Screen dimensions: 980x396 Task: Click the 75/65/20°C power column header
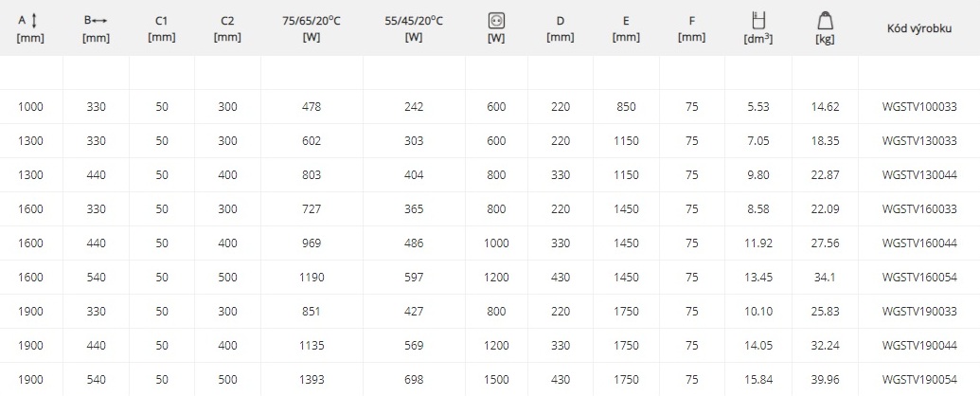coord(312,28)
